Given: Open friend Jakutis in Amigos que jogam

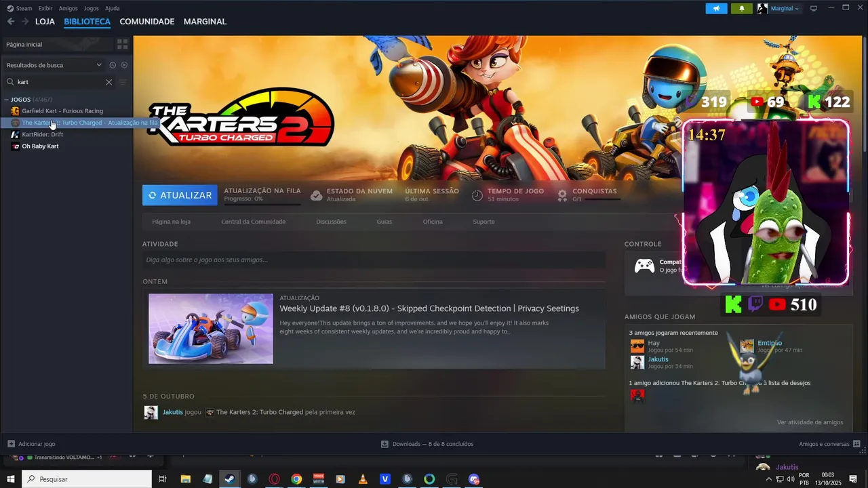Looking at the screenshot, I should tap(658, 359).
